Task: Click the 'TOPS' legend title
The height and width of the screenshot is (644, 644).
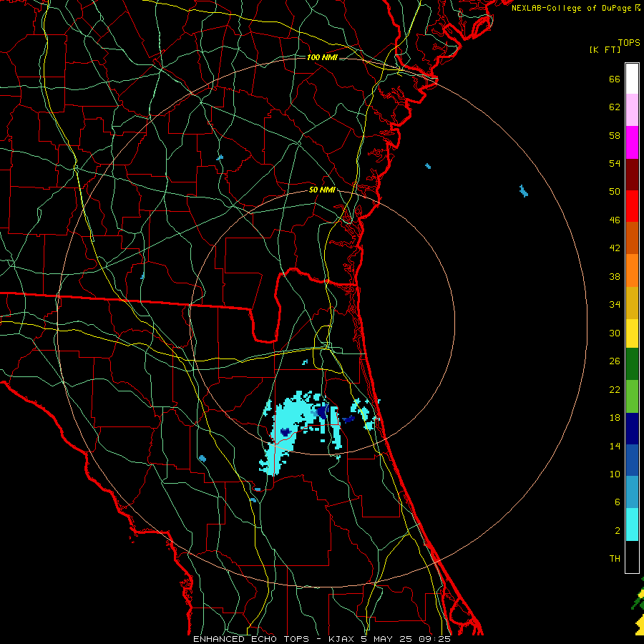Action: point(629,42)
